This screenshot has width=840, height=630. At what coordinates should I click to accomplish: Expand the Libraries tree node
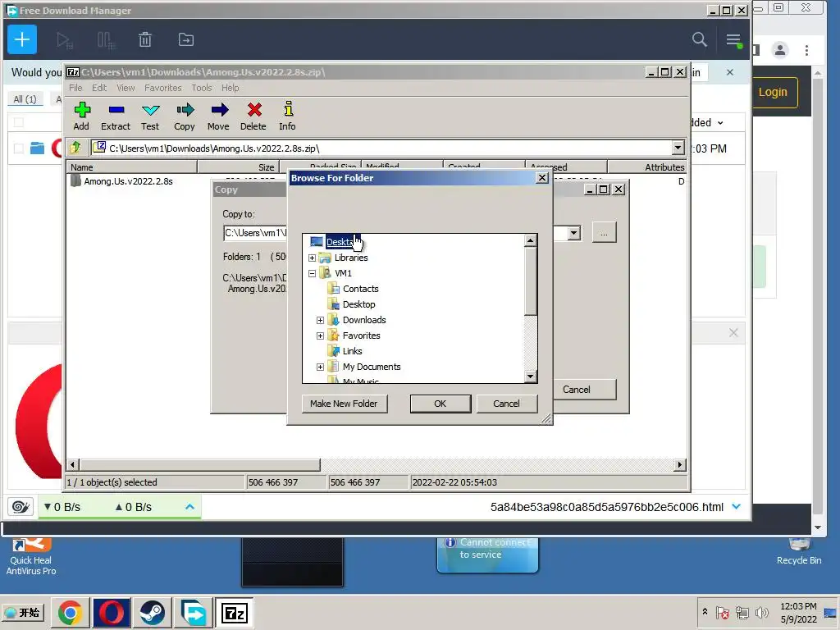pos(313,258)
